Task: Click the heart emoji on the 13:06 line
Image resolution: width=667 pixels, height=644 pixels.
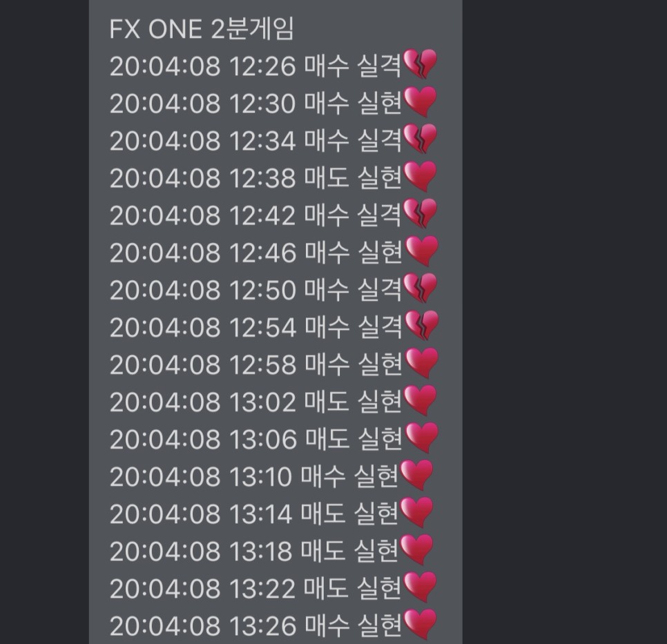Action: (421, 438)
